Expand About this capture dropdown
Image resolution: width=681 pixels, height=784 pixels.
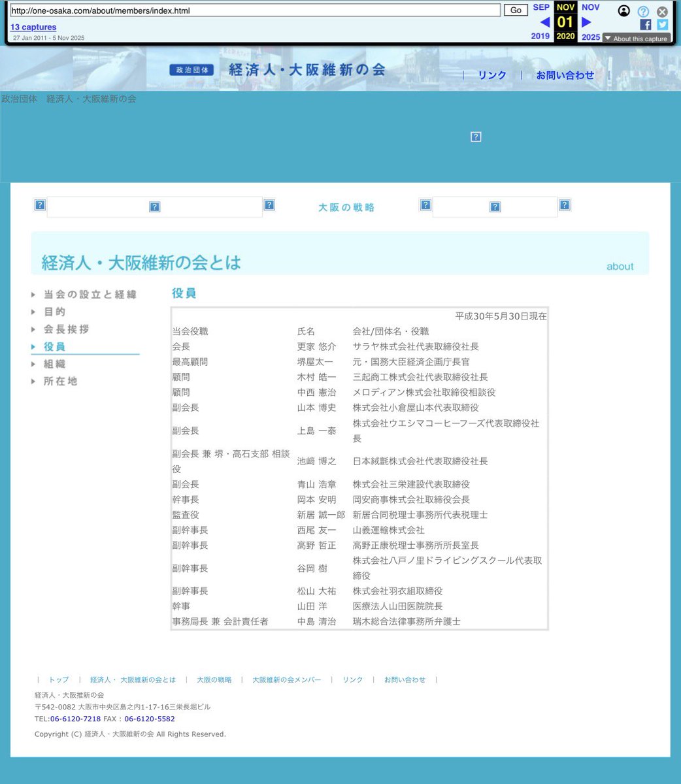pos(636,39)
